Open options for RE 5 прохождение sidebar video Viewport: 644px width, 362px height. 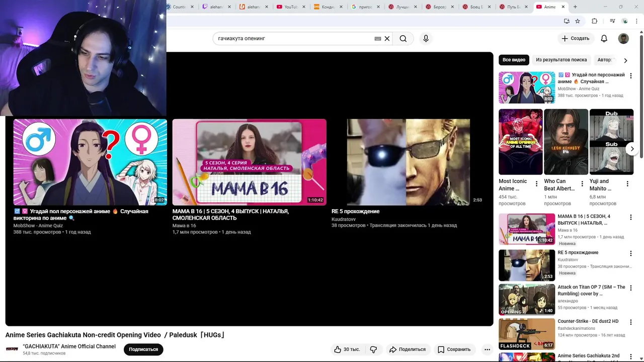630,254
